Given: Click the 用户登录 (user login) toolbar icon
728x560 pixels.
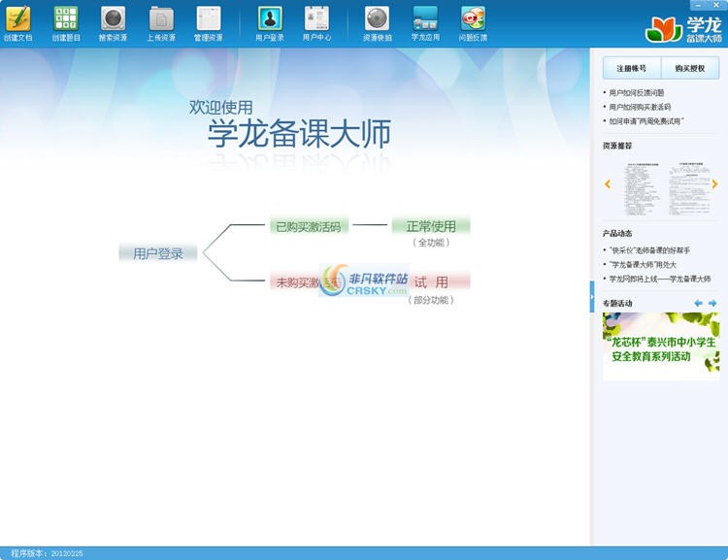Looking at the screenshot, I should [270, 23].
